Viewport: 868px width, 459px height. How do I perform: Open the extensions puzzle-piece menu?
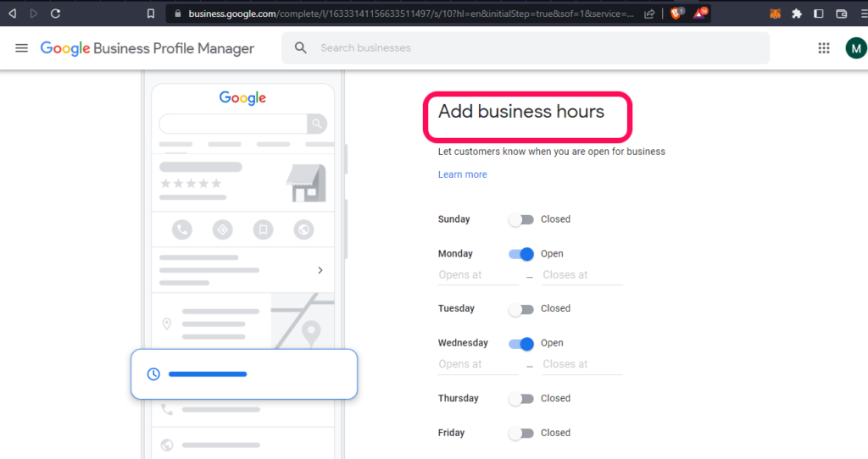tap(797, 14)
